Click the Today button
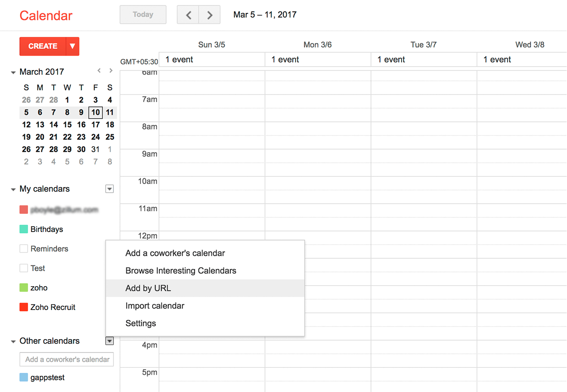The image size is (567, 392). 143,15
